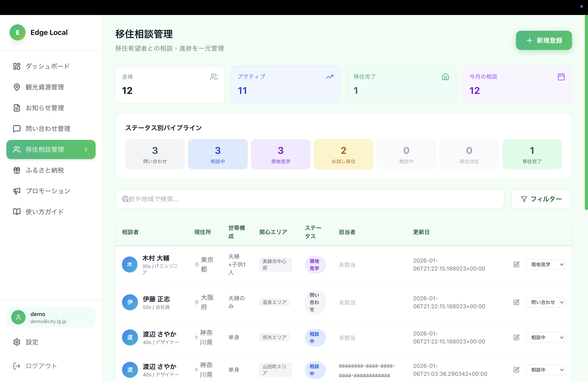Screen dimensions: 588x382
Task: Click the edit icon for 木村 大輔 row
Action: click(516, 265)
